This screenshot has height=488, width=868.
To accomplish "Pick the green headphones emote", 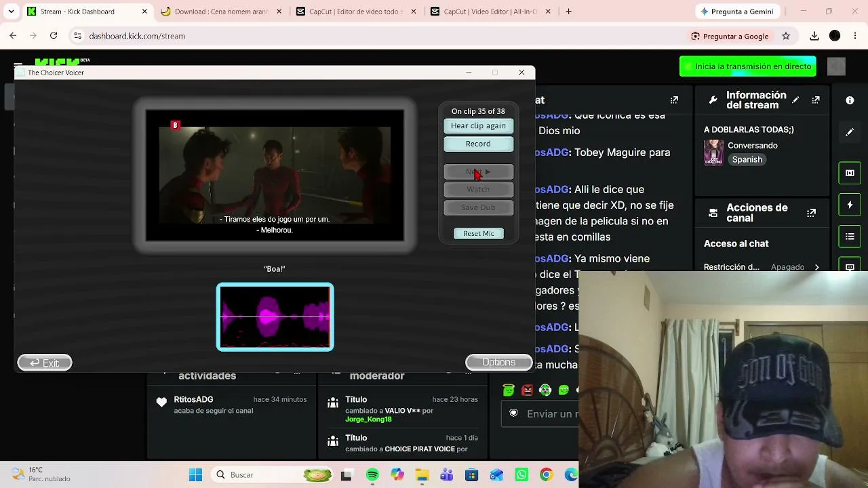I will click(545, 390).
